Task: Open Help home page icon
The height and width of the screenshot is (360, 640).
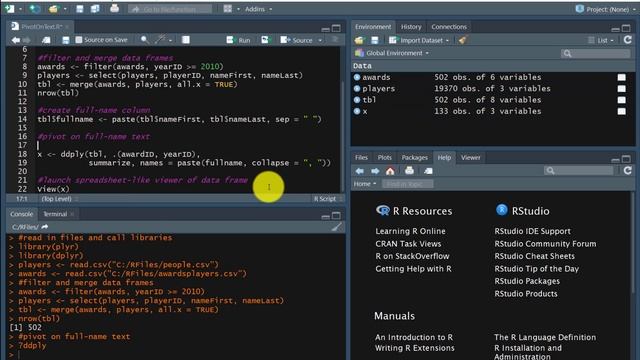Action: (390, 171)
